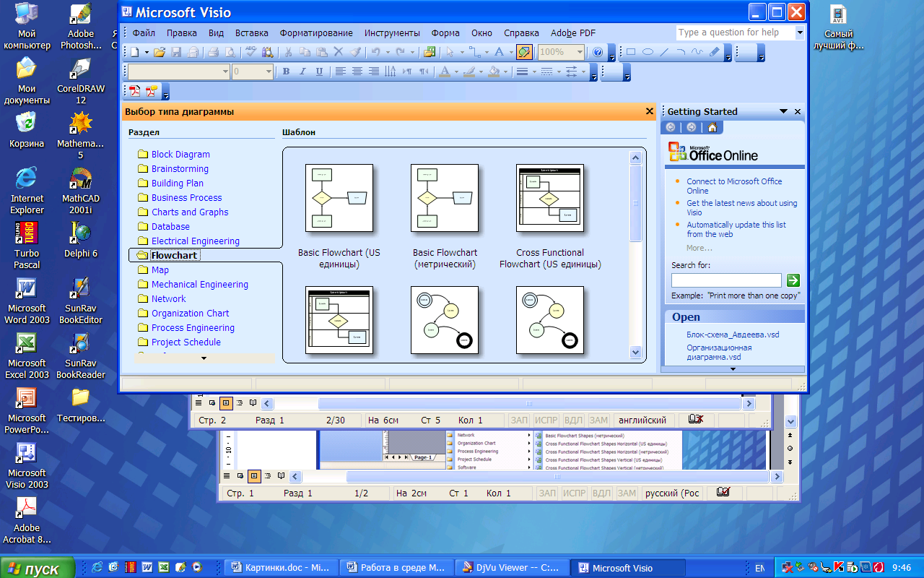Open the zoom 100% dropdown

click(x=580, y=52)
